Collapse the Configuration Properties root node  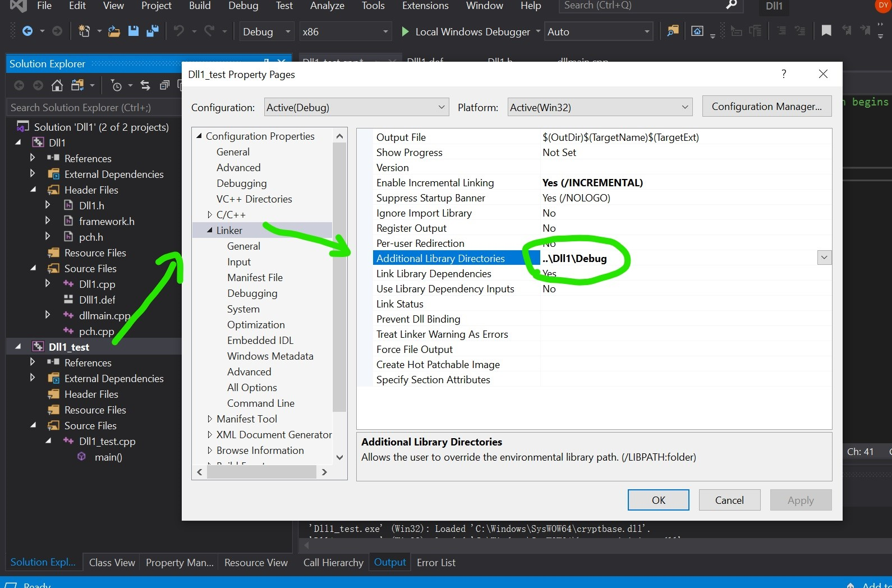[x=199, y=136]
